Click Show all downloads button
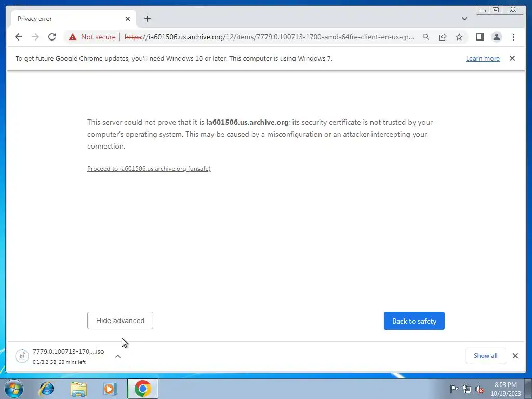532x399 pixels. (x=485, y=355)
